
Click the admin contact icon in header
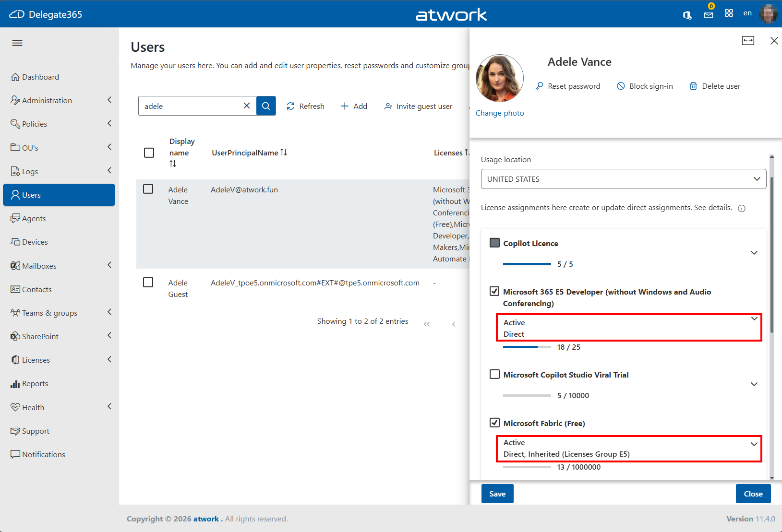pos(687,15)
